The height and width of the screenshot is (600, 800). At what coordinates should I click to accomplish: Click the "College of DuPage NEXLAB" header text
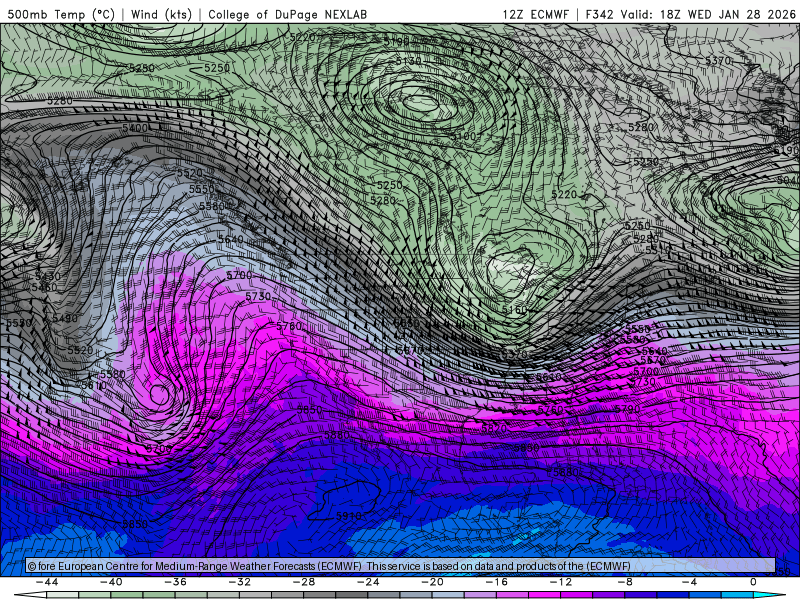287,14
